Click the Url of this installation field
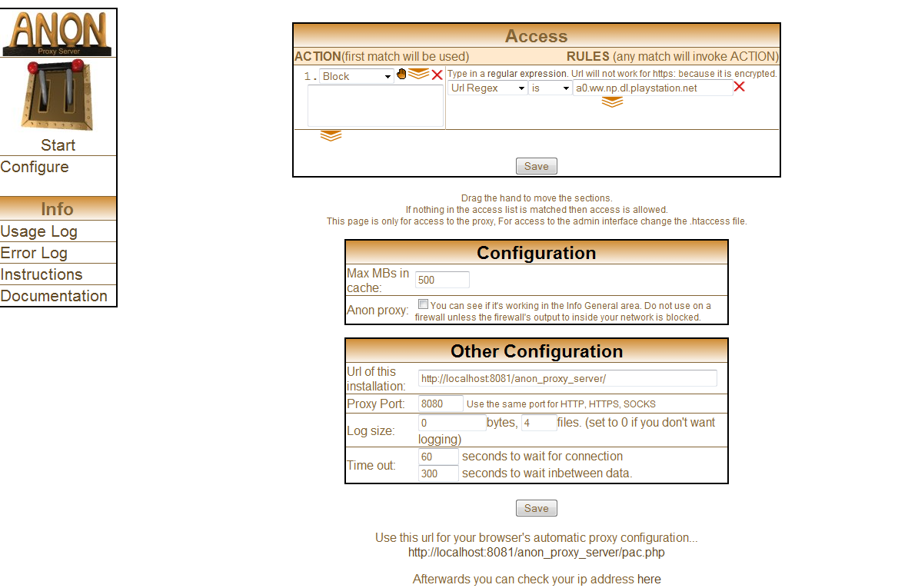 click(x=567, y=378)
